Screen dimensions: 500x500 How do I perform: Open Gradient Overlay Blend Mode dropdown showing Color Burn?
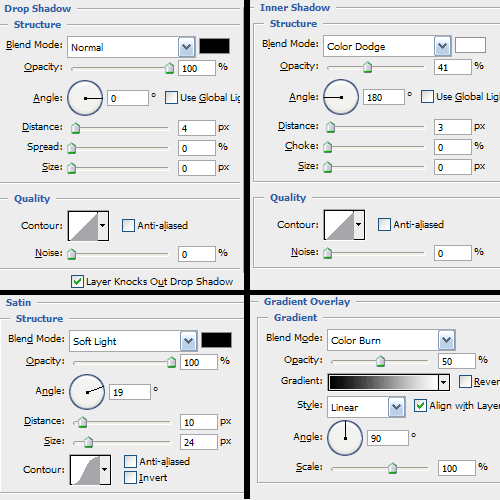pyautogui.click(x=391, y=340)
